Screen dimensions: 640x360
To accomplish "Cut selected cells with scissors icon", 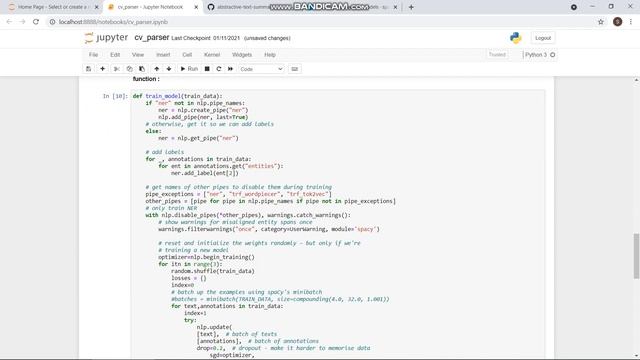I will [x=117, y=69].
